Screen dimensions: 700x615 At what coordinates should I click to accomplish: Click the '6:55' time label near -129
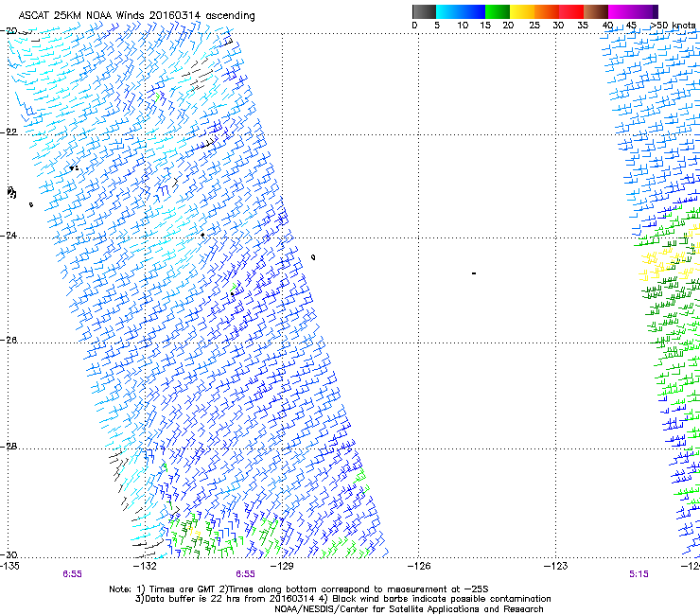coord(246,574)
